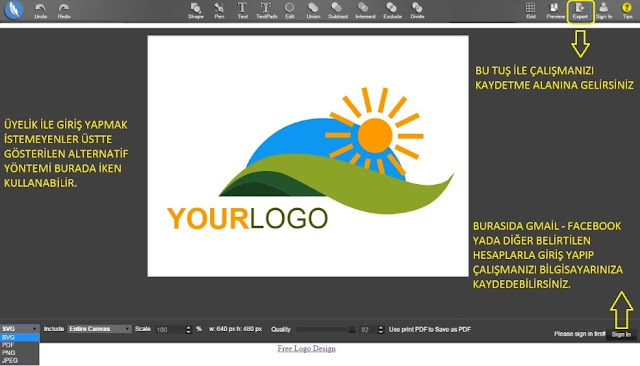Screen dimensions: 640x366
Task: Open the SVG format dropdown
Action: (x=20, y=329)
